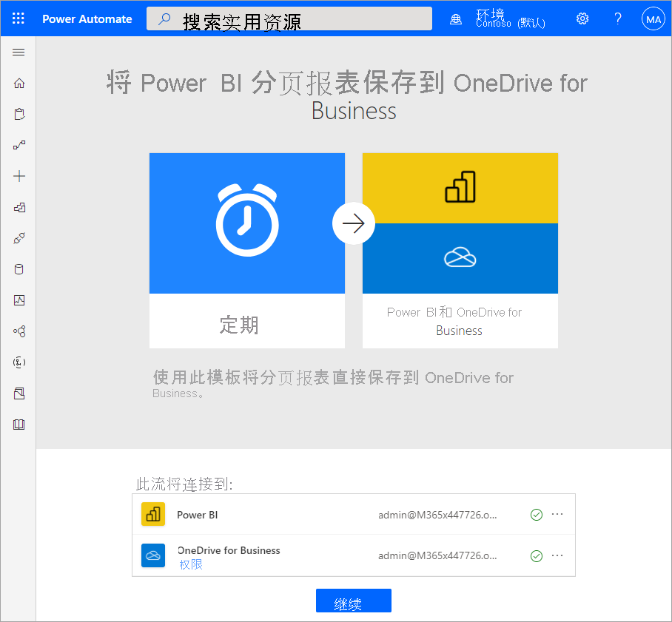Image resolution: width=672 pixels, height=622 pixels.
Task: Open Connectors plug icon in sidebar
Action: tap(19, 238)
